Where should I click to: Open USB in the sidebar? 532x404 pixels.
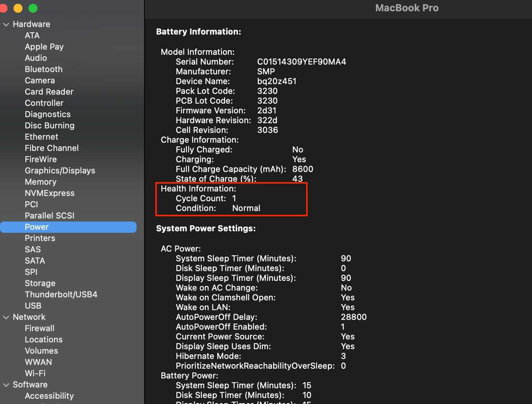[x=33, y=306]
